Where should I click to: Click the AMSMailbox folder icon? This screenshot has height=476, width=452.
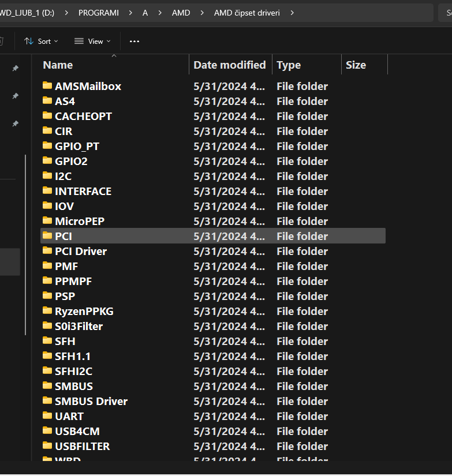pos(47,86)
